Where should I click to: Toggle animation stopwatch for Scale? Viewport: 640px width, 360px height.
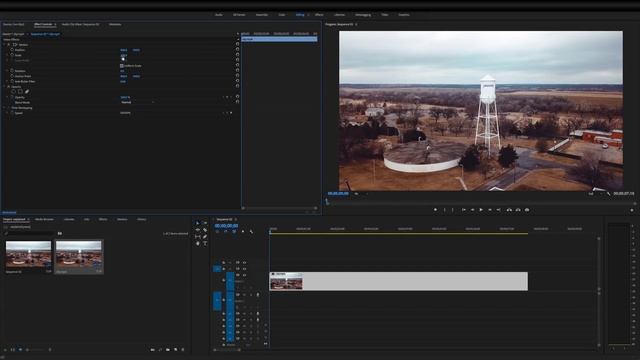(x=12, y=55)
